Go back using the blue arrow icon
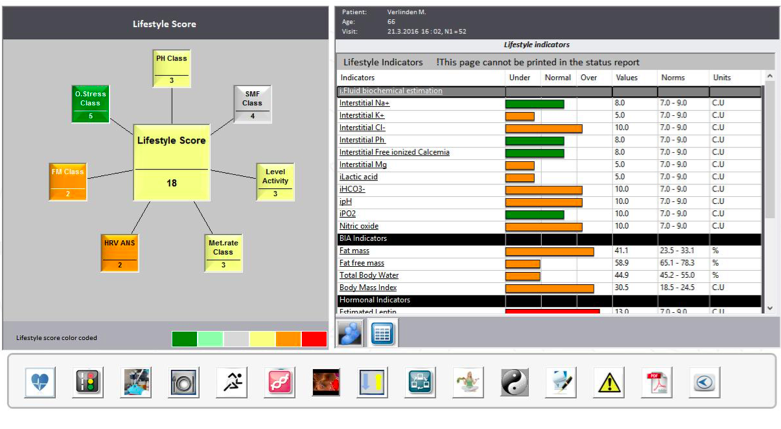Image resolution: width=781 pixels, height=429 pixels. point(704,382)
